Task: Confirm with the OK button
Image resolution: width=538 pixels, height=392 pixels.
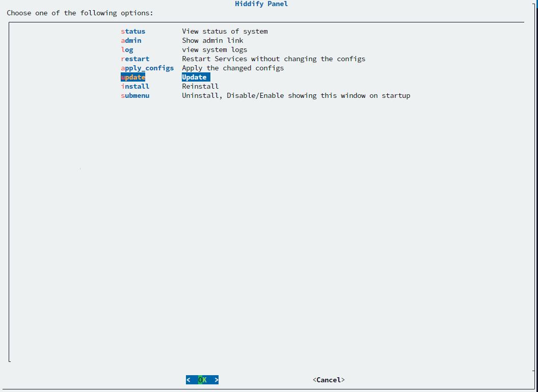Action: 202,380
